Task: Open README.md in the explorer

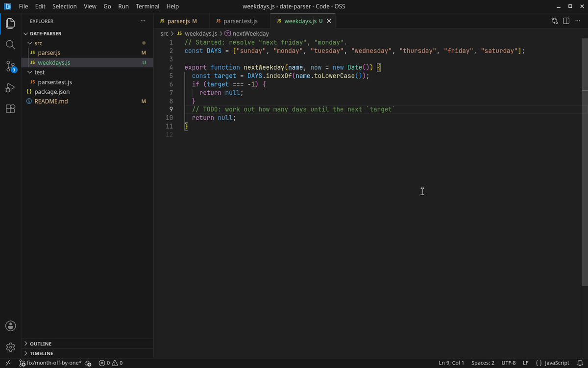Action: point(87,102)
